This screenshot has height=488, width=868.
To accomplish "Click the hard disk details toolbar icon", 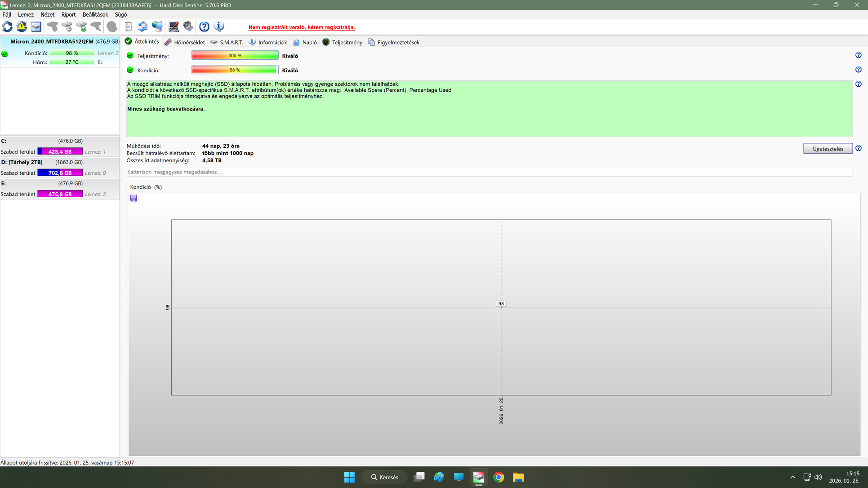I will tap(36, 27).
